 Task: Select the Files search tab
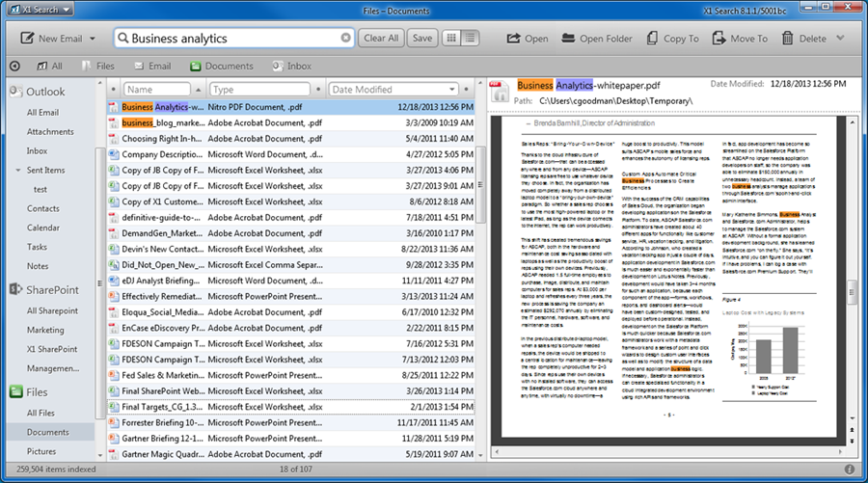98,66
